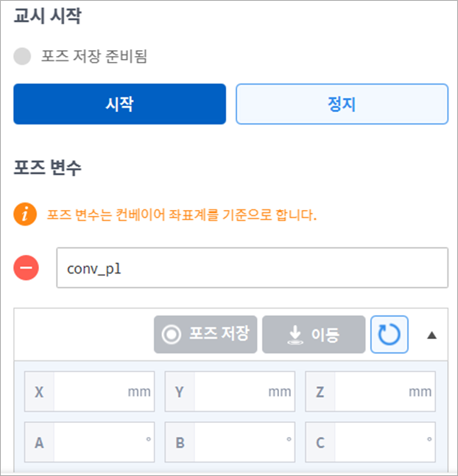Collapse the pose panel with the triangle

click(432, 335)
